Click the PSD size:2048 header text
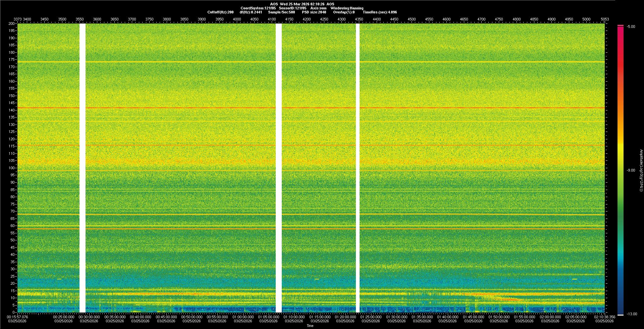Viewport: 644px width, 329px height. [314, 12]
